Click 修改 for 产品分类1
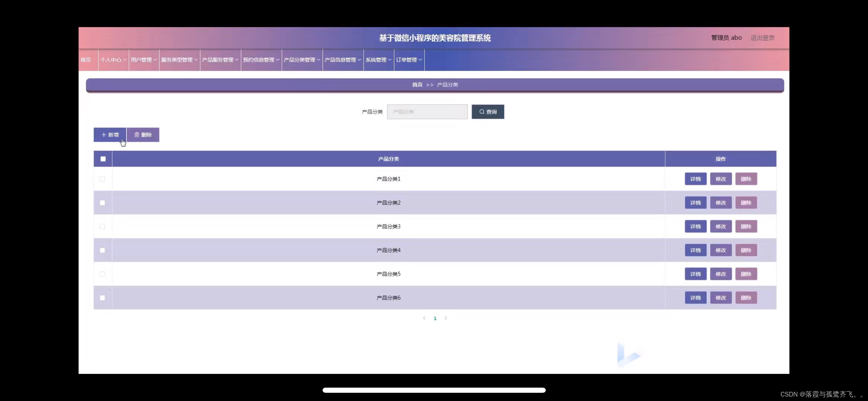868x401 pixels. (721, 179)
